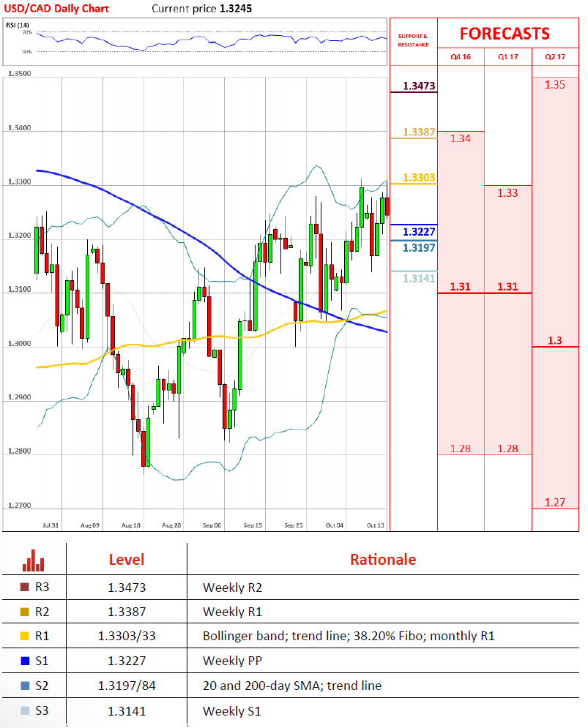Click the Level column header
The height and width of the screenshot is (728, 588).
tap(126, 560)
